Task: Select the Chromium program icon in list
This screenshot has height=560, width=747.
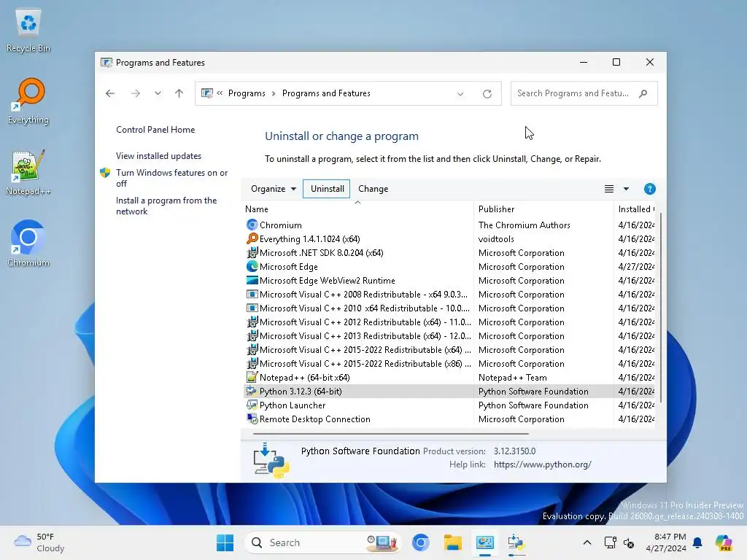Action: [x=252, y=225]
